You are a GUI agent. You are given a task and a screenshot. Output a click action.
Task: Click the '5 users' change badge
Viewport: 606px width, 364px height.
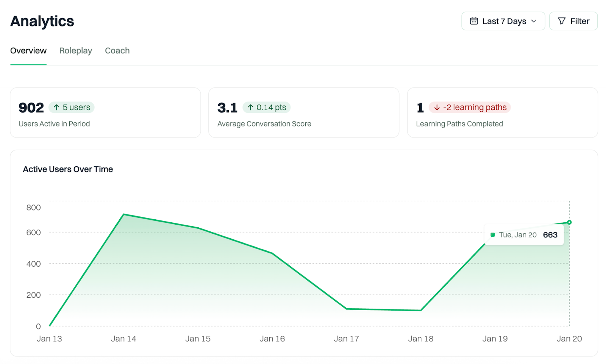pyautogui.click(x=72, y=108)
